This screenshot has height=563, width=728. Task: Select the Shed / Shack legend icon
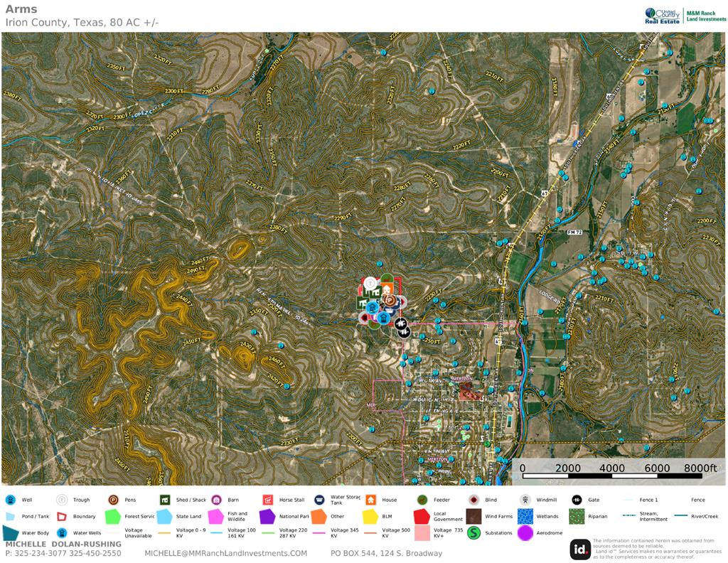tap(164, 500)
